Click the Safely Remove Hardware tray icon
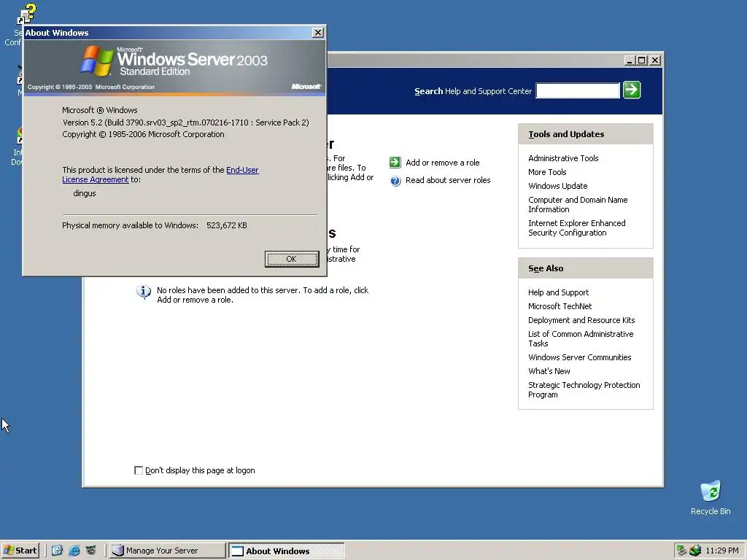Screen dimensions: 747x560 coord(682,551)
